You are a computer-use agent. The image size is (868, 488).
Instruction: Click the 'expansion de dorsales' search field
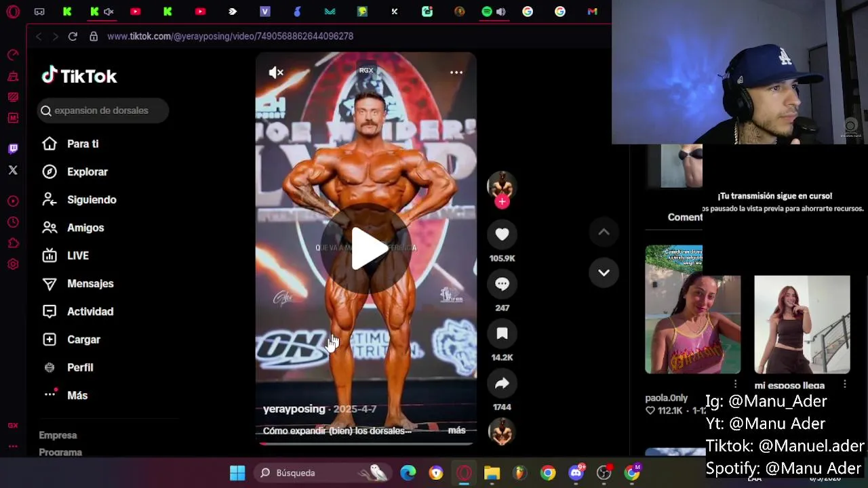click(103, 110)
